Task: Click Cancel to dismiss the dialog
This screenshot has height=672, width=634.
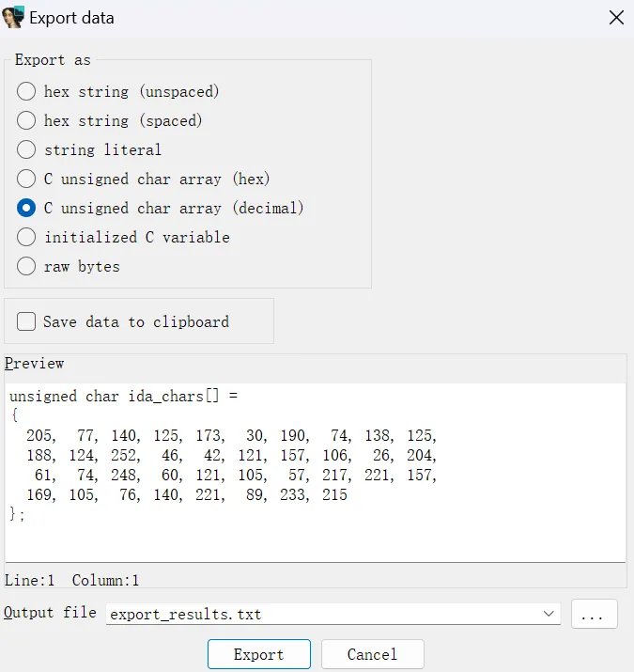Action: pos(372,654)
